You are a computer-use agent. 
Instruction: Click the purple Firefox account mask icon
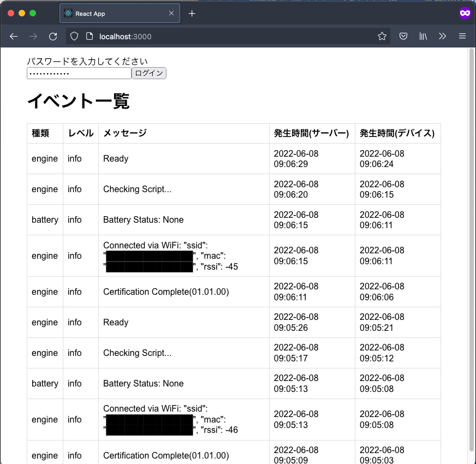tap(465, 13)
